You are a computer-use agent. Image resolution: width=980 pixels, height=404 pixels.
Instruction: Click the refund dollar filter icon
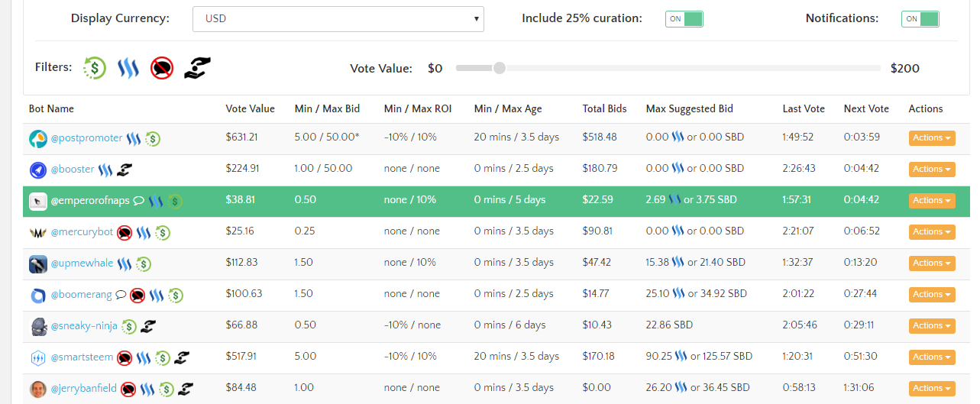pos(95,68)
